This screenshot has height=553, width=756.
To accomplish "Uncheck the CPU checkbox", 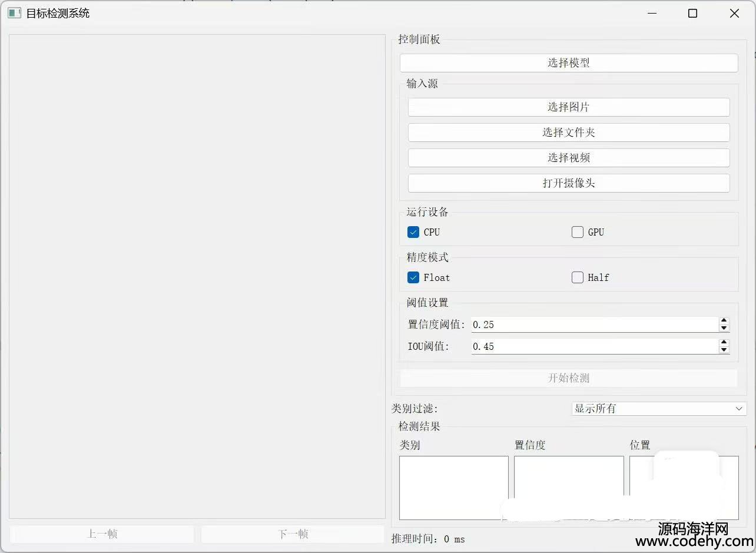I will point(413,232).
